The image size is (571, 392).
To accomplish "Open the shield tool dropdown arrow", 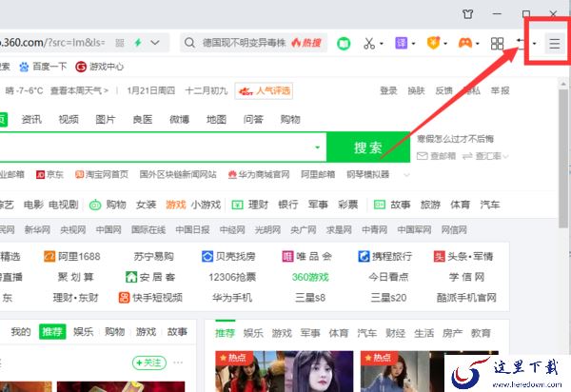I will pos(445,44).
